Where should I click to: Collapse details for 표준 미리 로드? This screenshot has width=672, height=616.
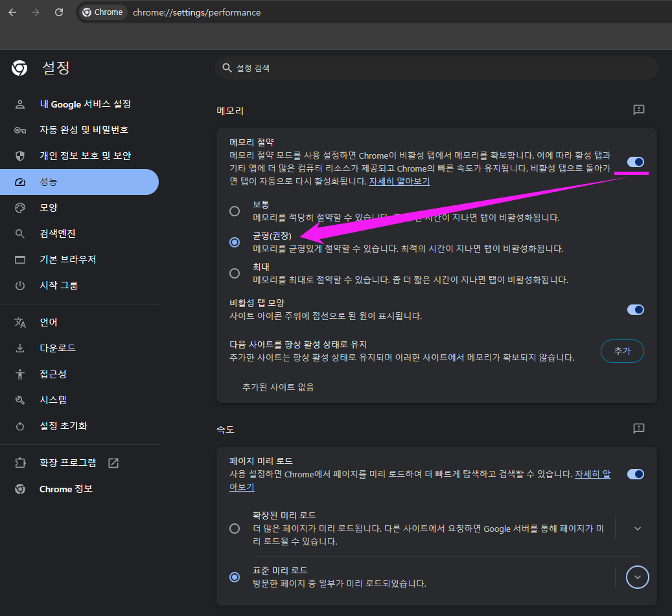point(637,576)
